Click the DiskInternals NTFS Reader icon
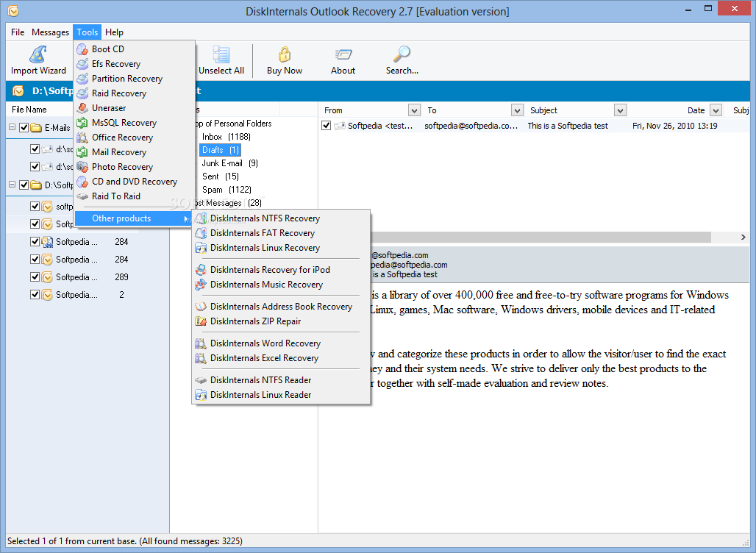Viewport: 756px width, 553px height. pos(201,380)
